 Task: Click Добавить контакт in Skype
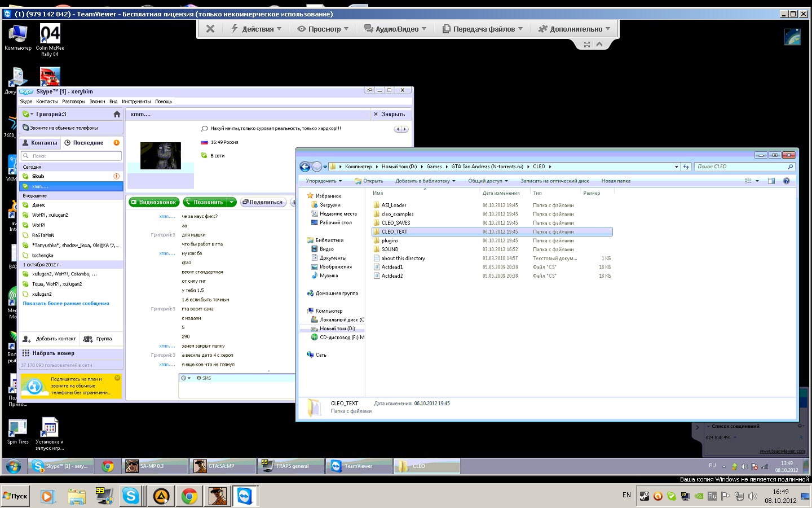pos(50,339)
